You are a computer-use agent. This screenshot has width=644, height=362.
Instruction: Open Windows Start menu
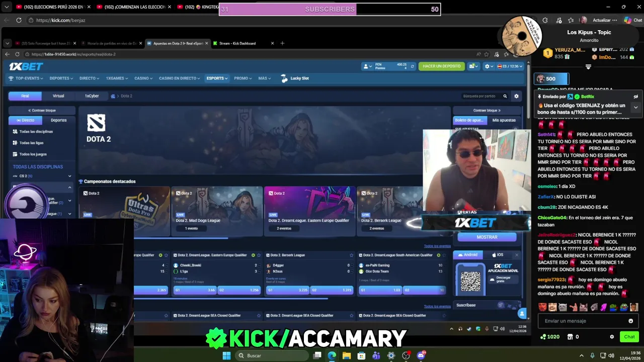tap(226, 355)
